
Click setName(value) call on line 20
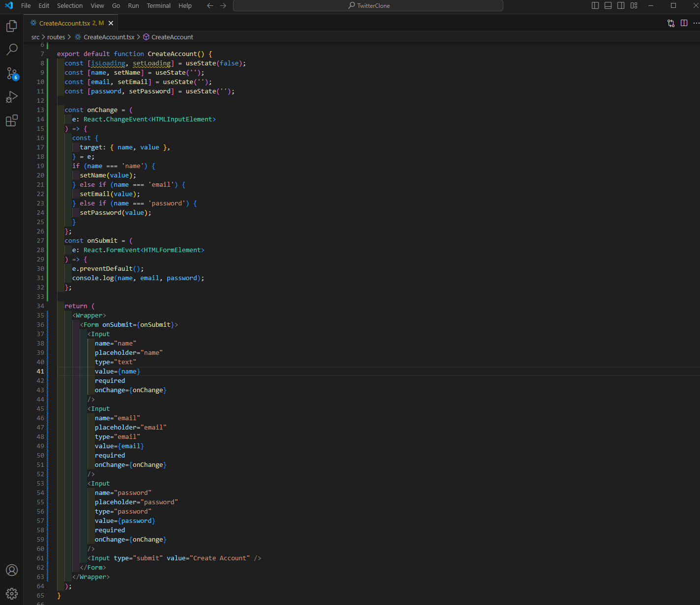point(108,175)
